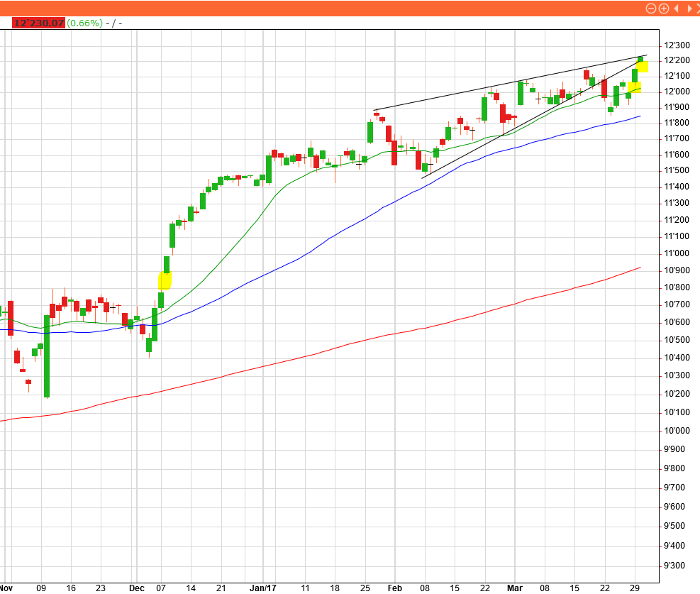Click the 25 date label in January
This screenshot has height=594, width=700.
[x=365, y=588]
